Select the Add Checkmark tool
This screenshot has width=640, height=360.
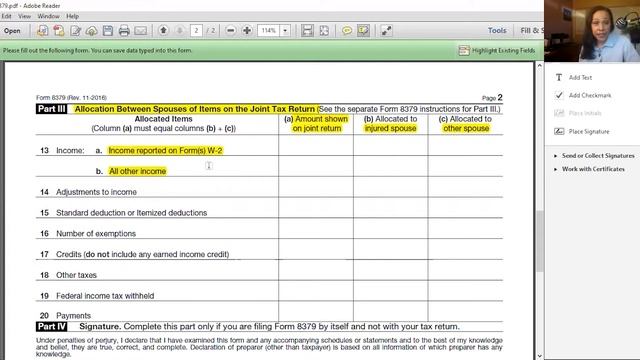(x=583, y=96)
